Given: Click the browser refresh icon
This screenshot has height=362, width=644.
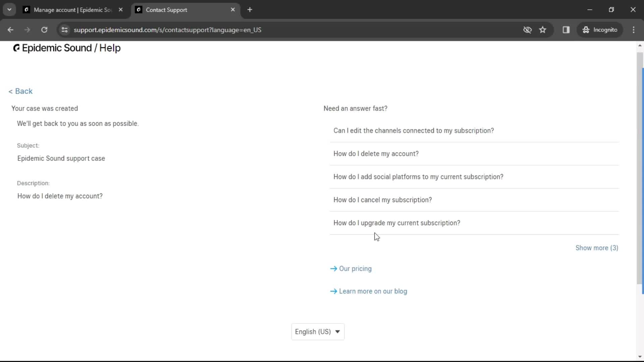Looking at the screenshot, I should [44, 29].
